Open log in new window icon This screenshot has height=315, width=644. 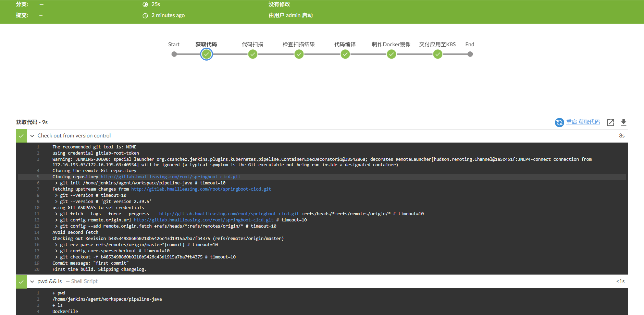(x=610, y=122)
